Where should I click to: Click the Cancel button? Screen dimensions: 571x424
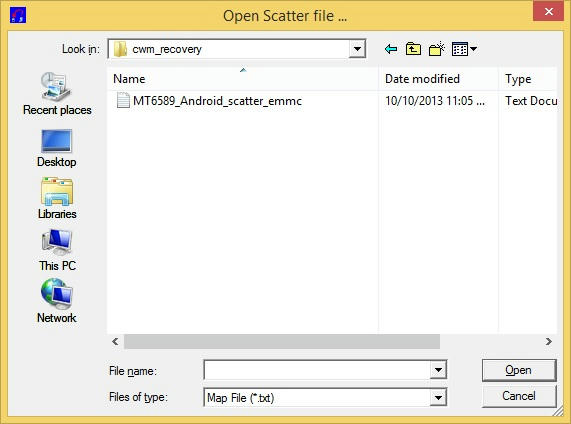(519, 396)
